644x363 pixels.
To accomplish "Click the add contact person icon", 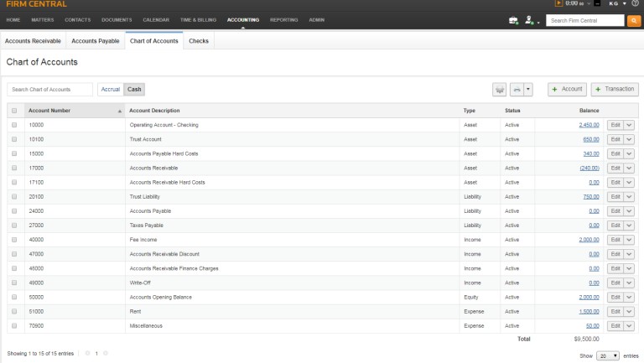I will tap(529, 20).
